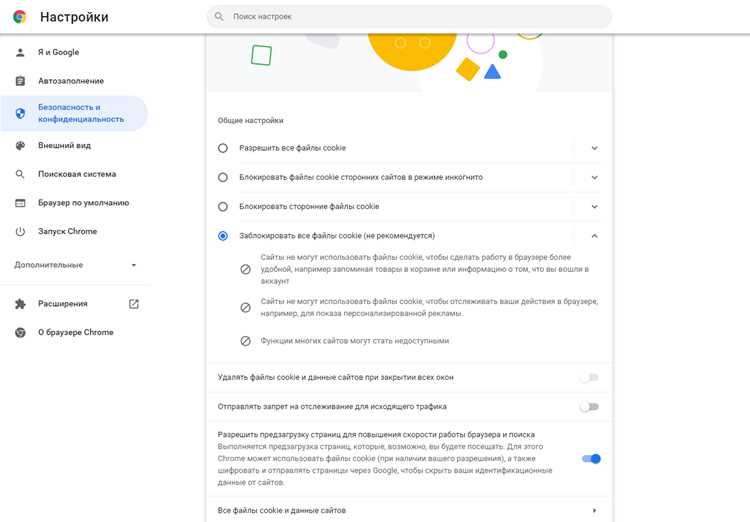Viewport: 750px width, 522px height.
Task: Select Блокировать сторонние файлы cookie radio option
Action: (x=223, y=207)
